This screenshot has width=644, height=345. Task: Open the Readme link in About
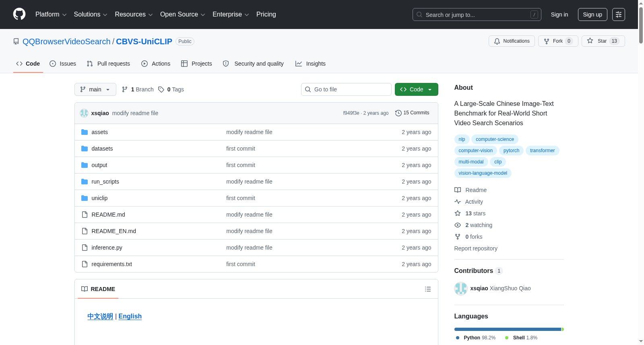pos(471,190)
